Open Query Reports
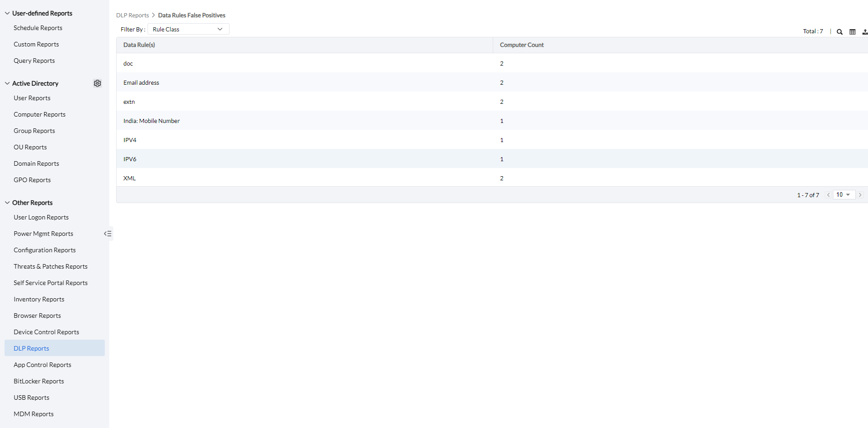This screenshot has height=428, width=868. click(x=34, y=61)
